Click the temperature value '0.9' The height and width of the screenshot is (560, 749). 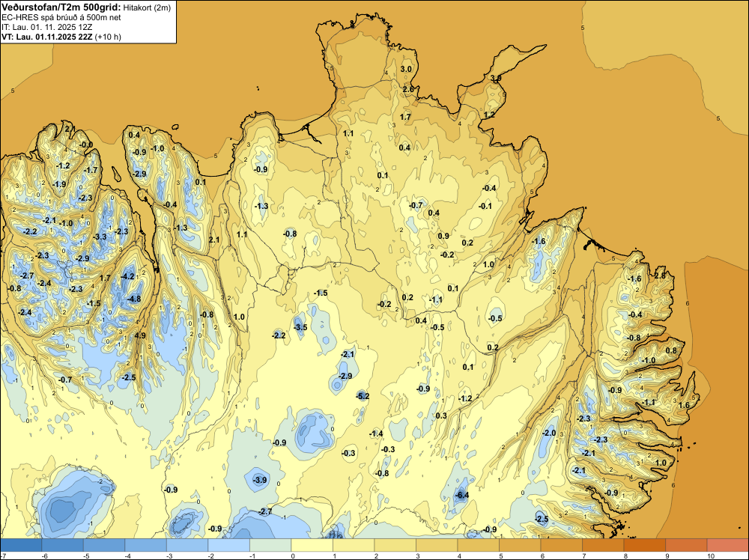[443, 235]
